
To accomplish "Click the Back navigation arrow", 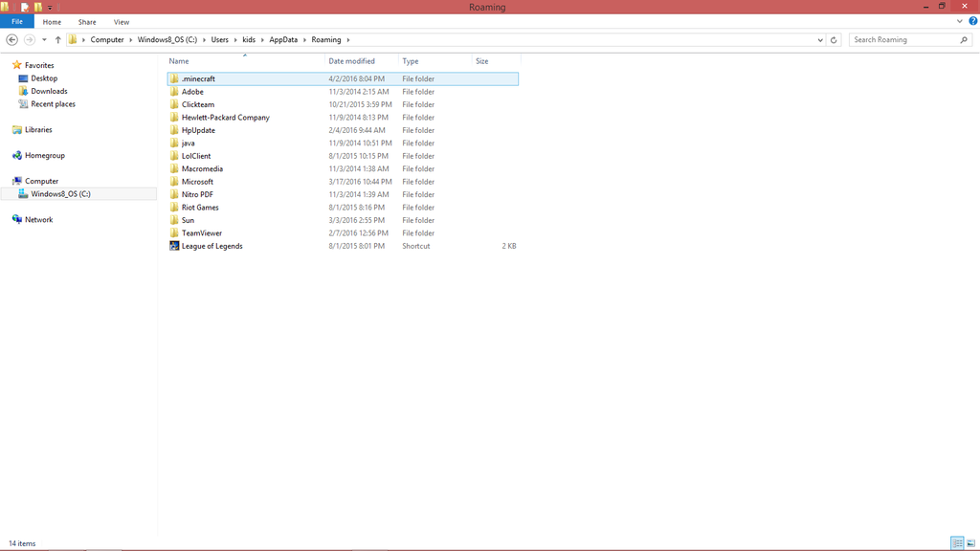I will 12,40.
